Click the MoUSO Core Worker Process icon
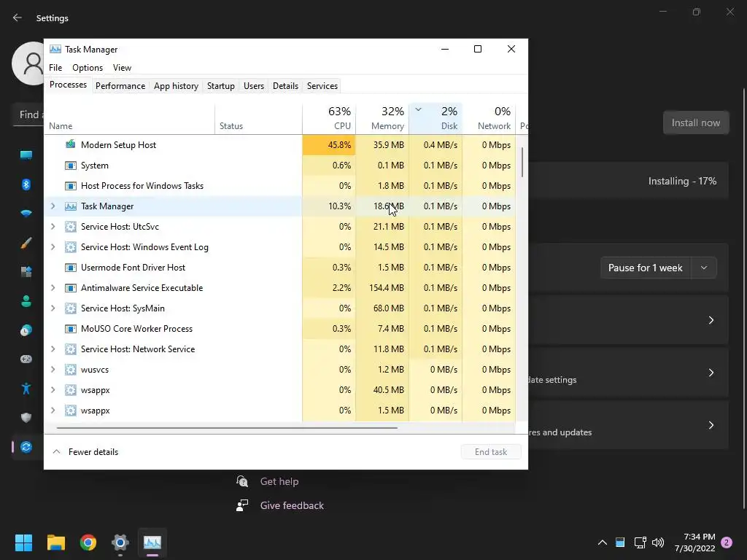747x560 pixels. pos(71,329)
